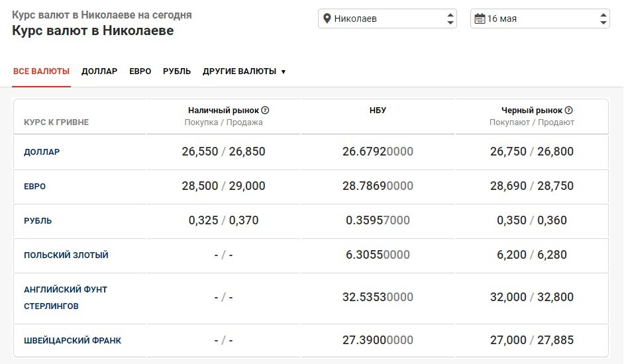624x364 pixels.
Task: Open the Рубль row link in table
Action: [38, 221]
